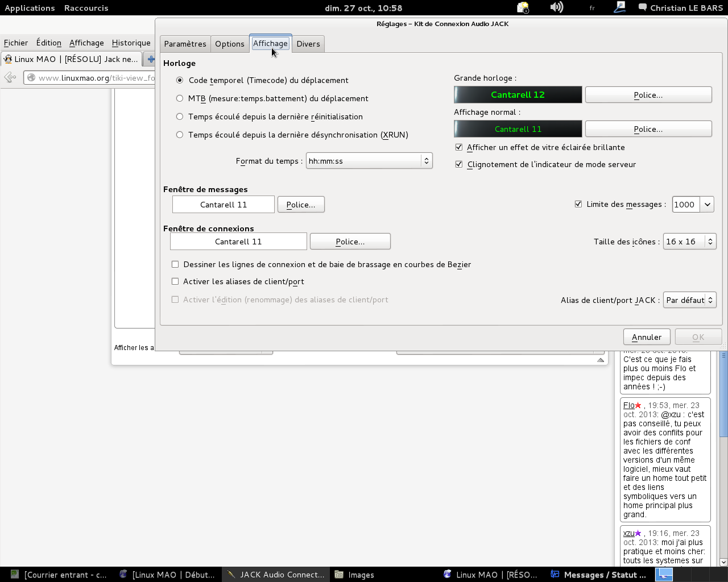This screenshot has height=582, width=728.
Task: Click the Grande horloge Cantarell 12 preview
Action: click(518, 95)
